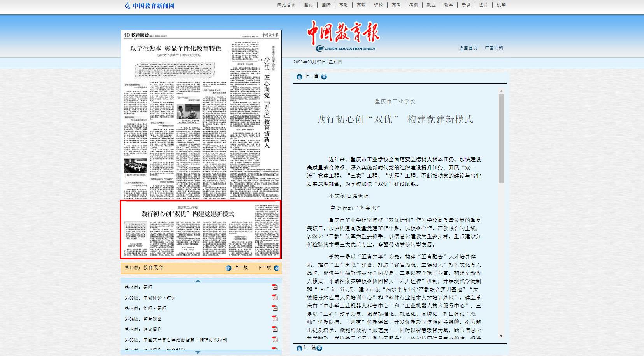644x356 pixels.
Task: Open the PDF icon beside 第04版 教育视窗
Action: tap(275, 319)
